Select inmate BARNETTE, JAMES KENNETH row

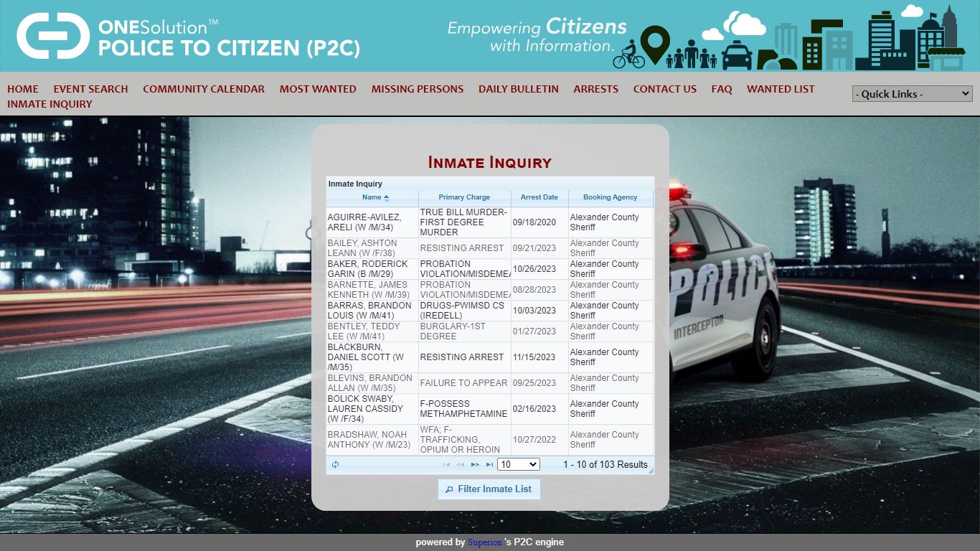[x=490, y=290]
